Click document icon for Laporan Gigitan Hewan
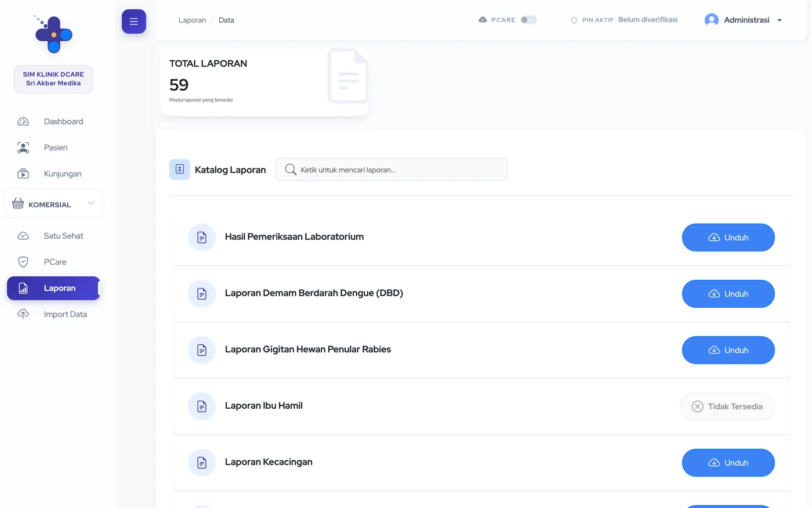Screen dimensions: 812x508 [202, 350]
